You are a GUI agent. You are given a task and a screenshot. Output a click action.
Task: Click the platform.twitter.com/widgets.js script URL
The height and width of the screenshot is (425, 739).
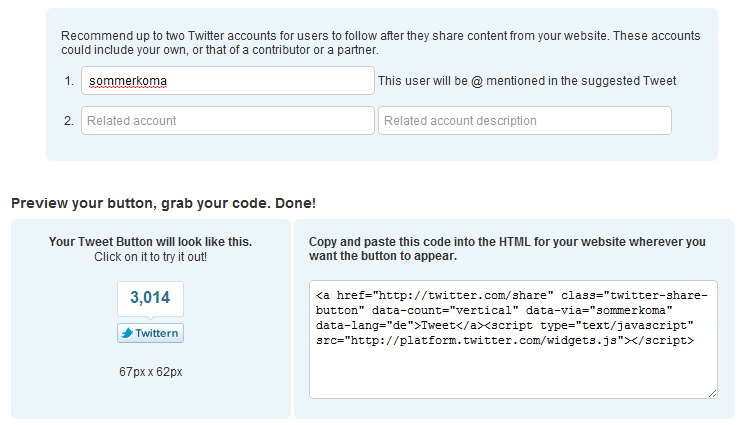tap(481, 341)
